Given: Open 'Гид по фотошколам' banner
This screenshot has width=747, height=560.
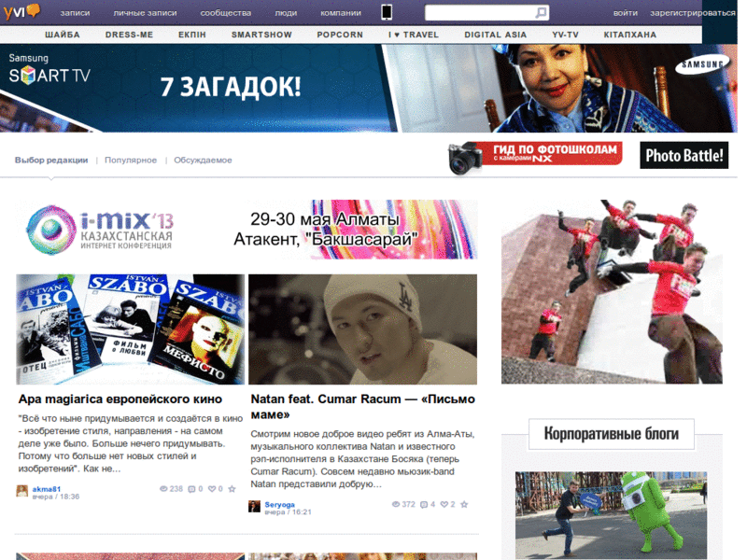Looking at the screenshot, I should point(535,157).
